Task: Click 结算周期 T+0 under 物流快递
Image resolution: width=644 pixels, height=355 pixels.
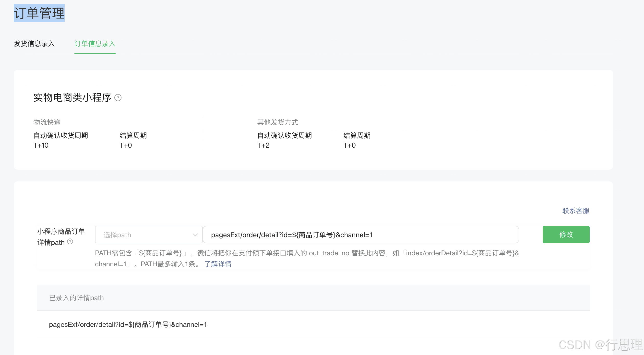Action: click(x=126, y=145)
